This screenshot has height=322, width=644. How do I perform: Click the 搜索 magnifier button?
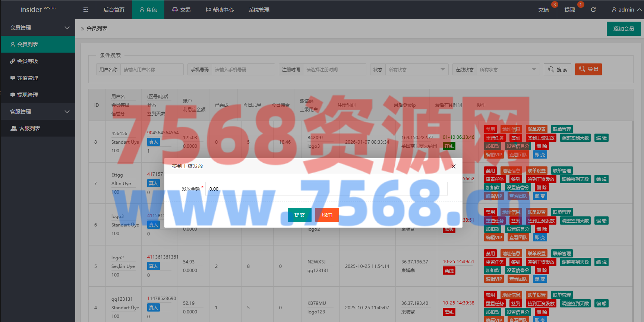(558, 69)
